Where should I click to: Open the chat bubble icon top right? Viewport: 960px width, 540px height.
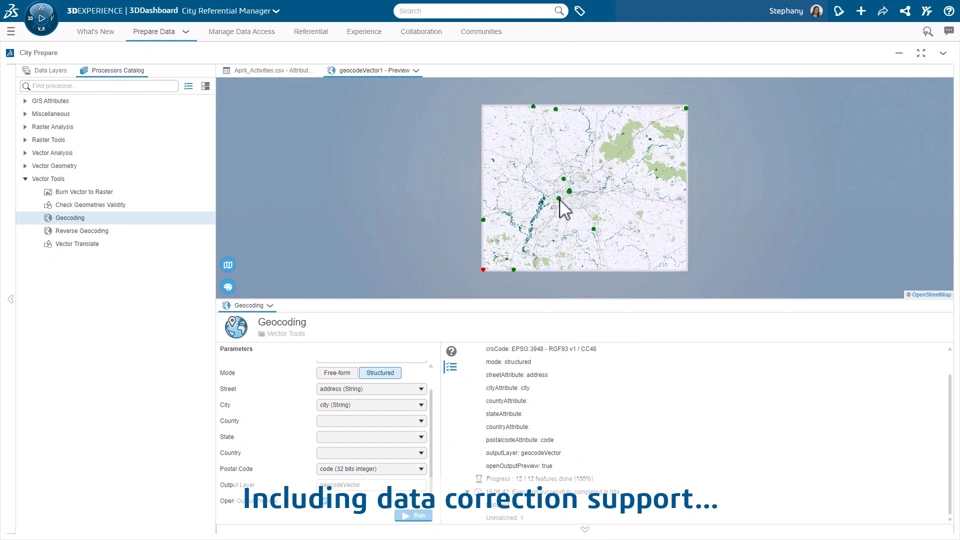click(x=949, y=31)
